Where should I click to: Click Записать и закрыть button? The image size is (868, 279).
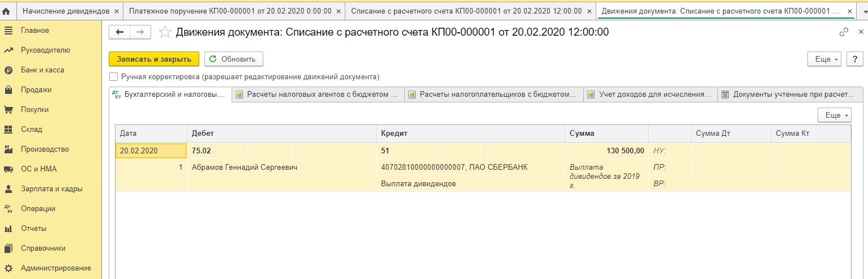pyautogui.click(x=154, y=59)
